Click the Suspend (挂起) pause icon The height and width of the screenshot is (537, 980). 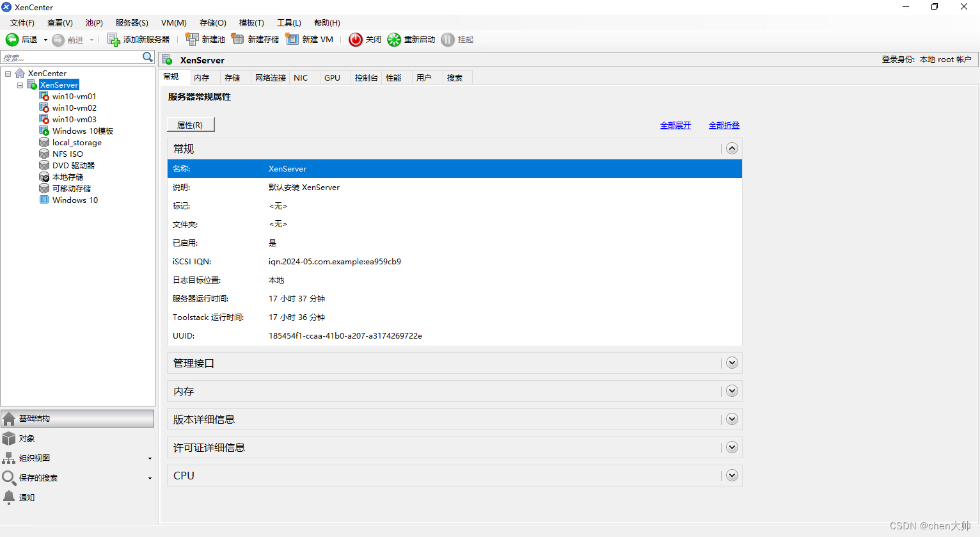pyautogui.click(x=448, y=40)
